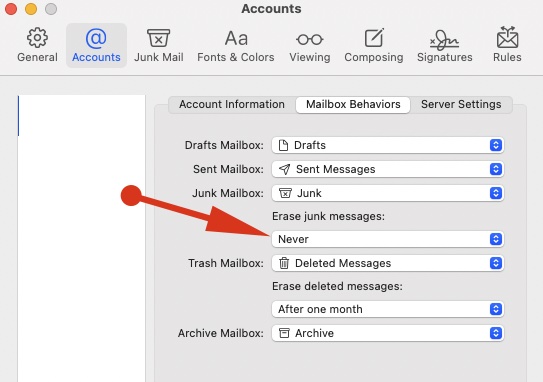Select the Accounts preferences pane
The height and width of the screenshot is (382, 543).
click(x=96, y=45)
